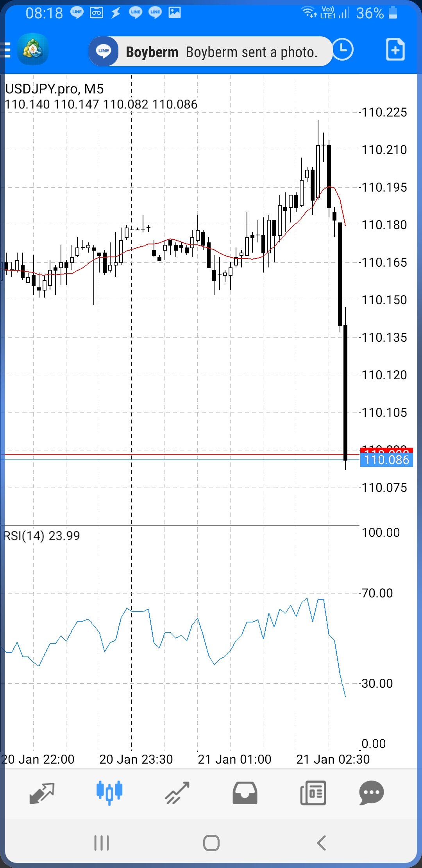The width and height of the screenshot is (422, 868).
Task: Open the Chat messages tab
Action: [x=371, y=793]
